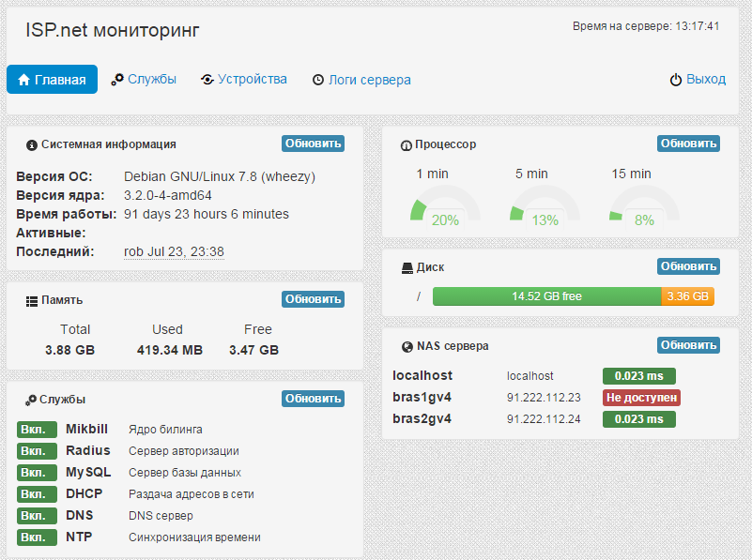
Task: Switch to the Службы navigation tab
Action: [x=144, y=80]
